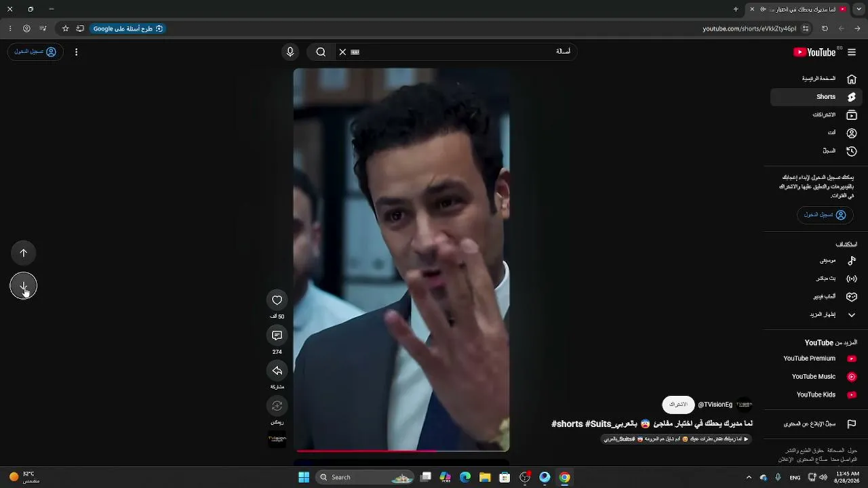Open the install or cast icon in the address bar
The image size is (868, 488).
80,28
